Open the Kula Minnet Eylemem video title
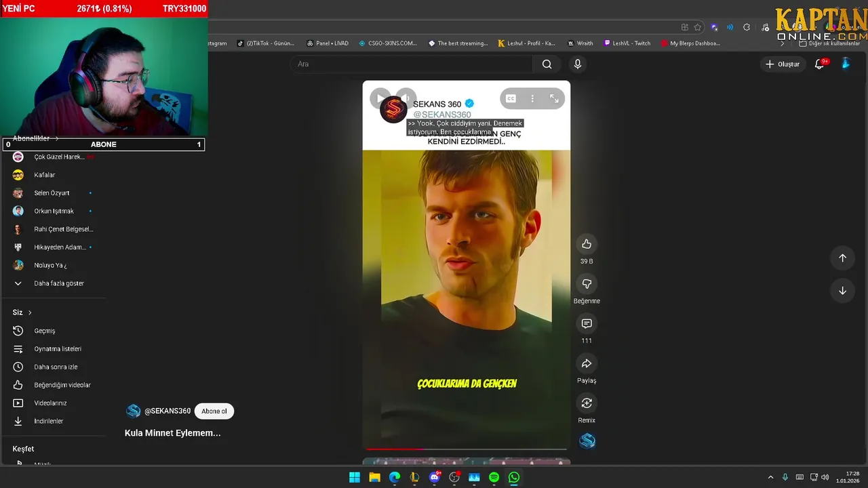The width and height of the screenshot is (868, 488). coord(172,433)
